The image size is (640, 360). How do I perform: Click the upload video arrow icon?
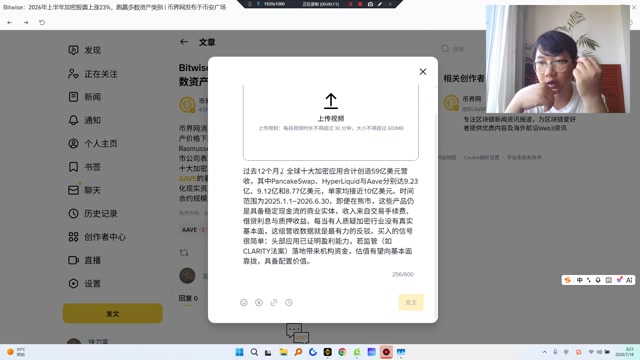(331, 101)
